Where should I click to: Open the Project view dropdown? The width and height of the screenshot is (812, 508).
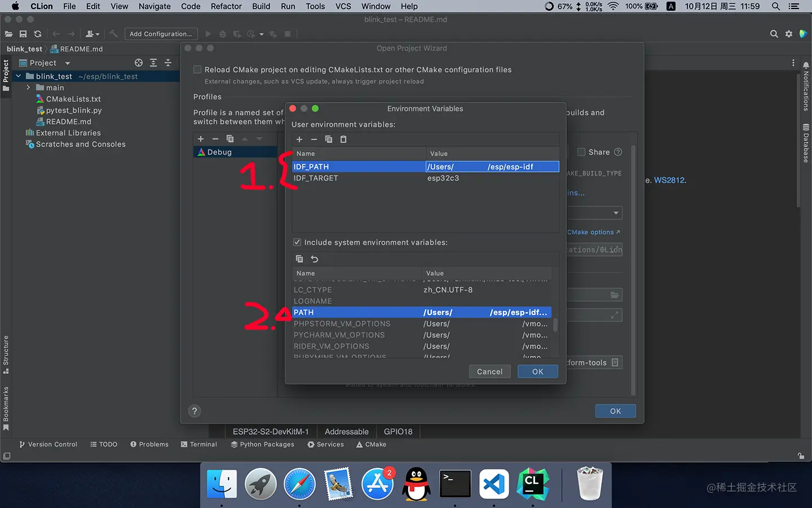click(68, 63)
